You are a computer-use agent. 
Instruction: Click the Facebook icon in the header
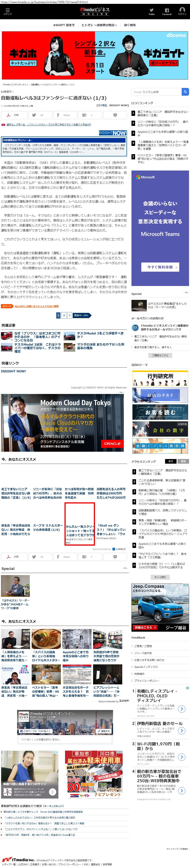[167, 12]
